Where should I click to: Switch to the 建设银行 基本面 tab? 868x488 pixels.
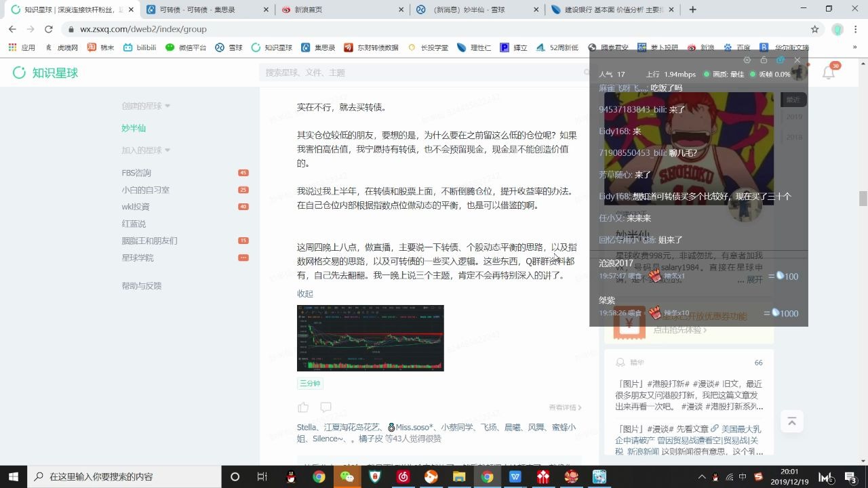tap(613, 9)
